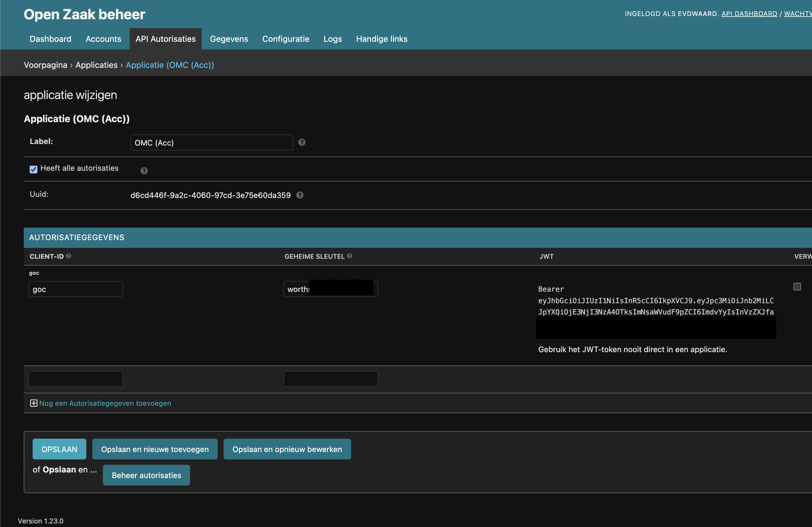Viewport: 812px width, 527px height.
Task: Click the Applicaties breadcrumb link
Action: 96,65
